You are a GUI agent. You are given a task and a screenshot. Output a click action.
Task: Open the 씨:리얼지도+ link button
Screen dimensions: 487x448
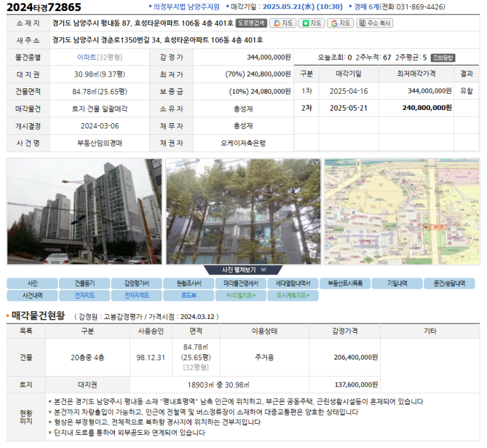point(241,295)
